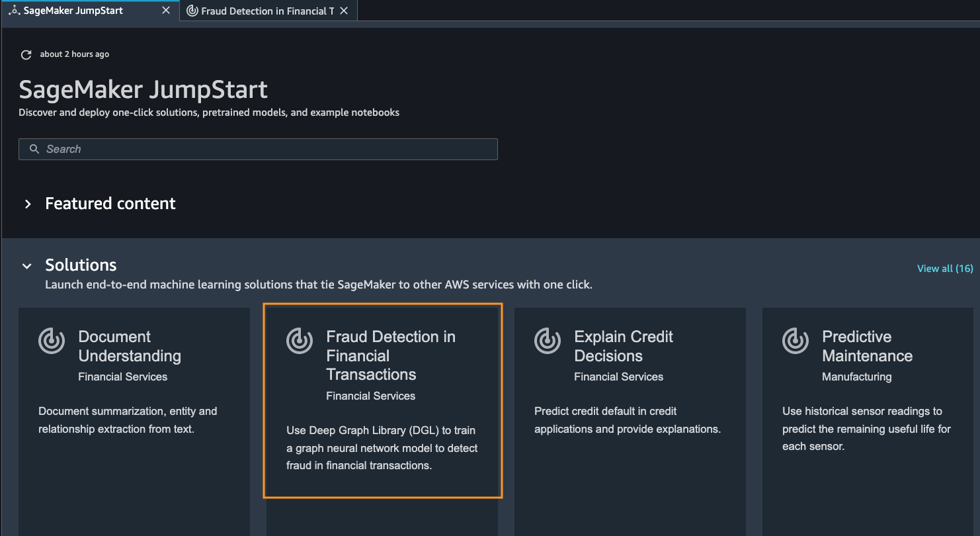This screenshot has height=536, width=980.
Task: Open the Document Understanding solution title
Action: (x=130, y=346)
